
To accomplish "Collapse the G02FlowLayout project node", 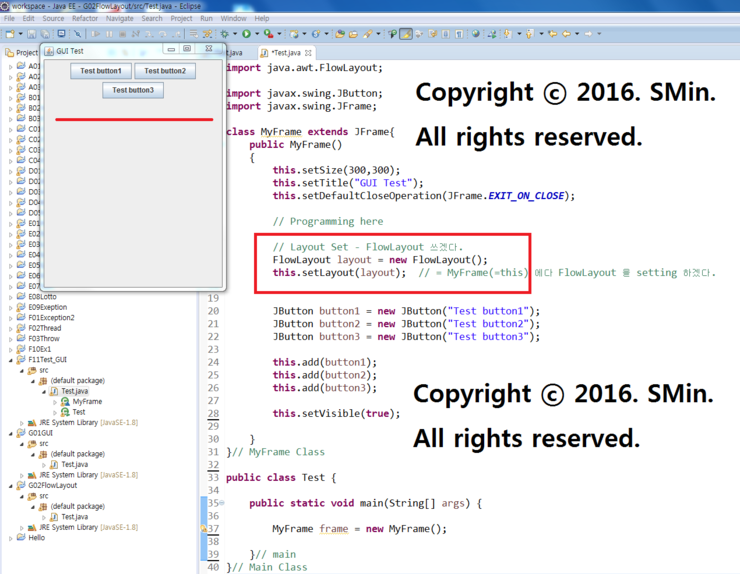I will pos(10,485).
